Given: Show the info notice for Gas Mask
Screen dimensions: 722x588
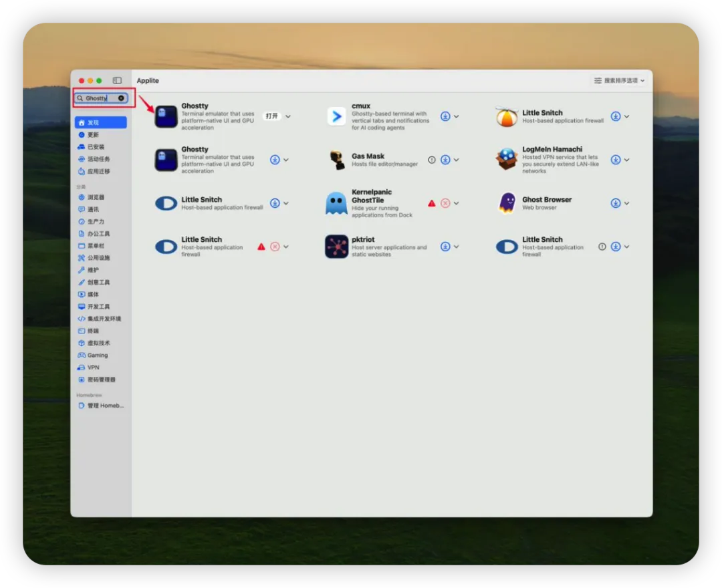Looking at the screenshot, I should (431, 160).
